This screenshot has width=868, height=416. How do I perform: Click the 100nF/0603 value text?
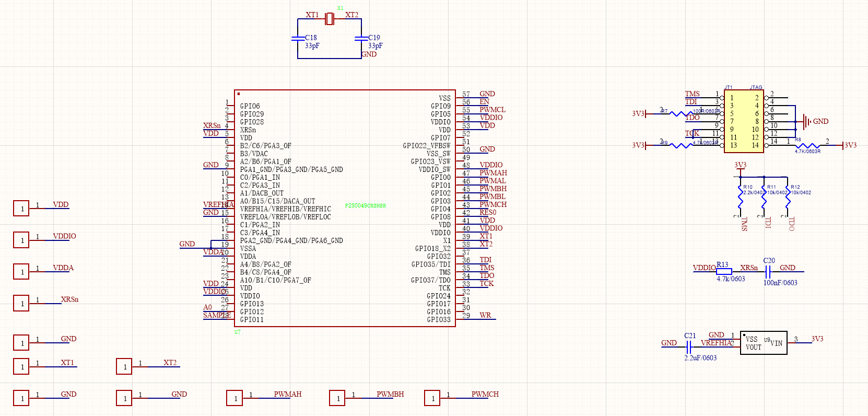click(780, 283)
